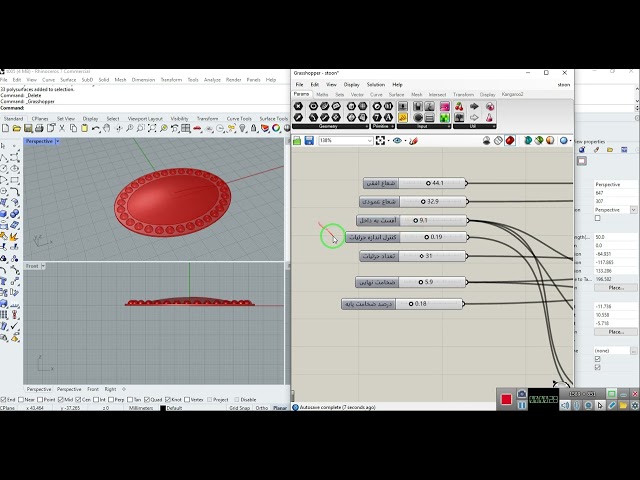Click the Right viewport tab at bottom
This screenshot has width=640, height=480.
tap(110, 389)
